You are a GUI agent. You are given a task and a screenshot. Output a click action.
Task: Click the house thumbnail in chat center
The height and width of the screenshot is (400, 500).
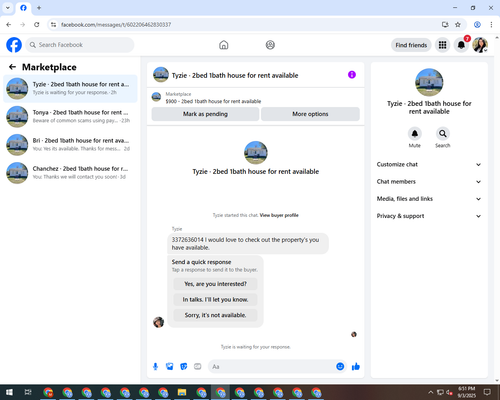(256, 153)
